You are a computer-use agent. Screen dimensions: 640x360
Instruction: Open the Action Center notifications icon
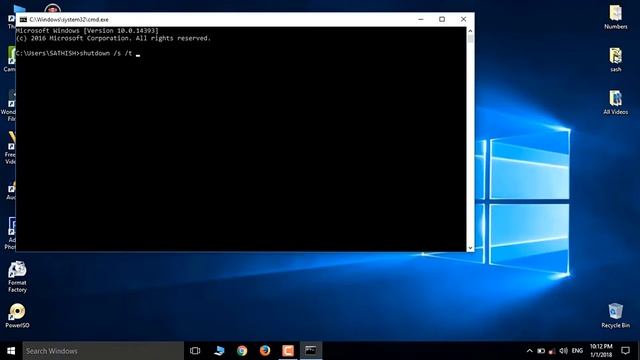tap(625, 351)
